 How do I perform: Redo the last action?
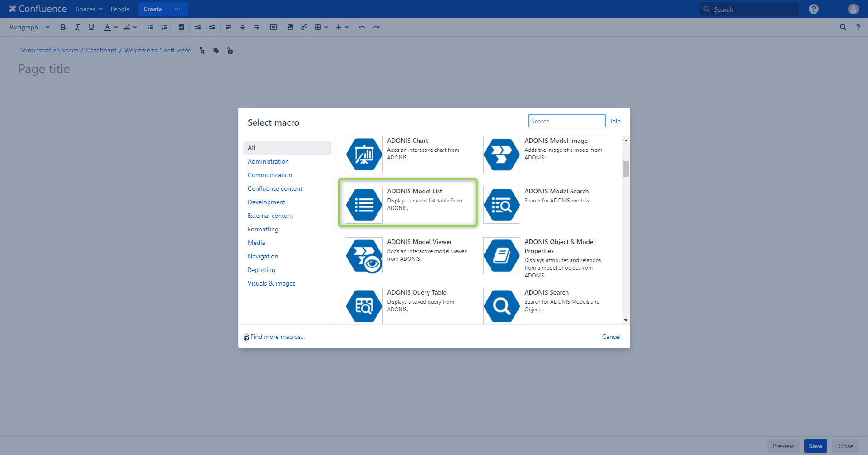[x=376, y=27]
